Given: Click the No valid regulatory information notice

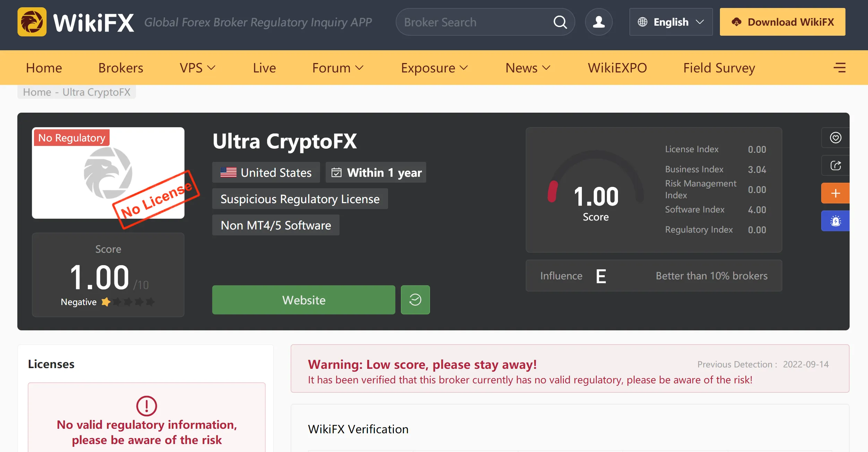Looking at the screenshot, I should pos(147,432).
